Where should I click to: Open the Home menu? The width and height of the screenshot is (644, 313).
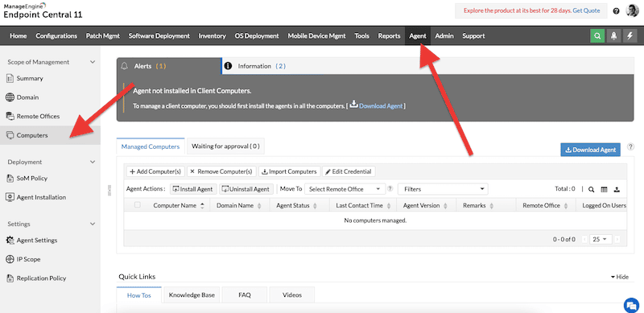click(18, 35)
